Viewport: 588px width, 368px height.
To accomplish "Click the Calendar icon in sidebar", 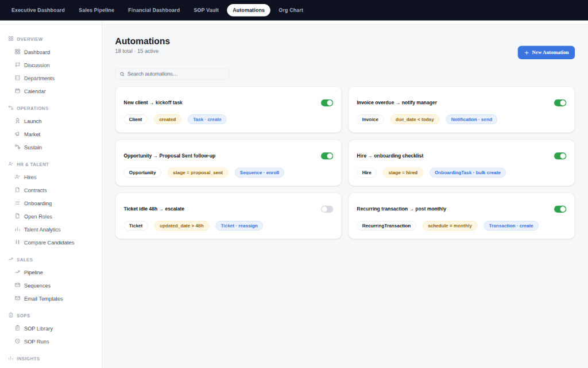I will pos(17,91).
